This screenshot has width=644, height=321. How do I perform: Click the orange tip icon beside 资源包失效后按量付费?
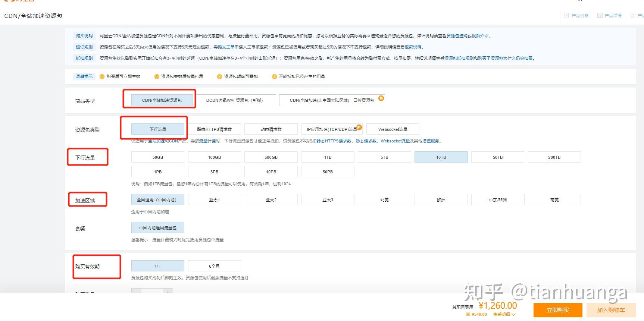click(157, 76)
